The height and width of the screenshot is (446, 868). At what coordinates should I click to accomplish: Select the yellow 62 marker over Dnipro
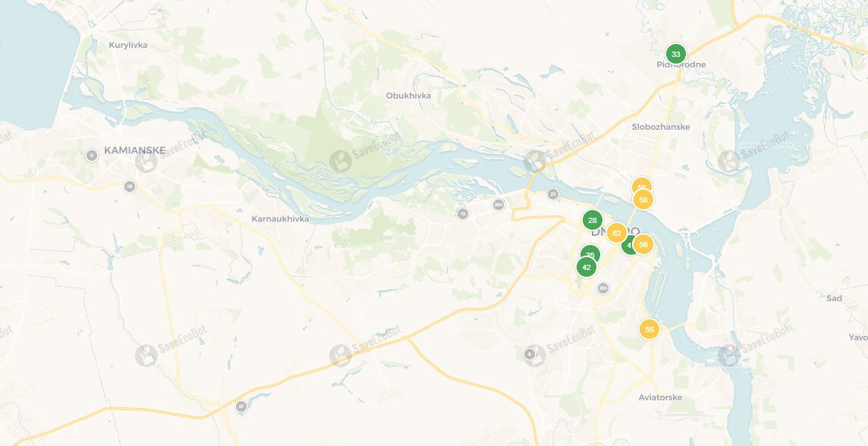point(617,233)
